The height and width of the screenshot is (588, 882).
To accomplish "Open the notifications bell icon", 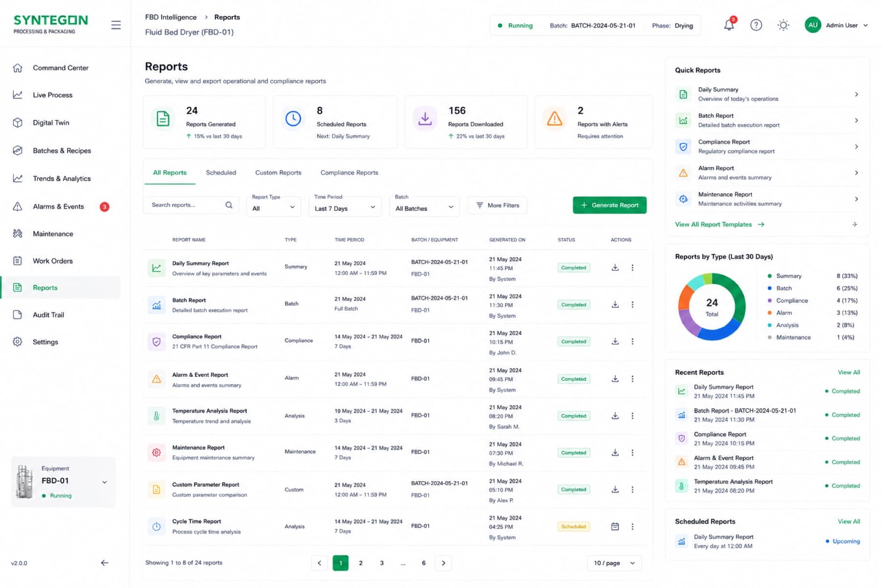I will [x=729, y=25].
